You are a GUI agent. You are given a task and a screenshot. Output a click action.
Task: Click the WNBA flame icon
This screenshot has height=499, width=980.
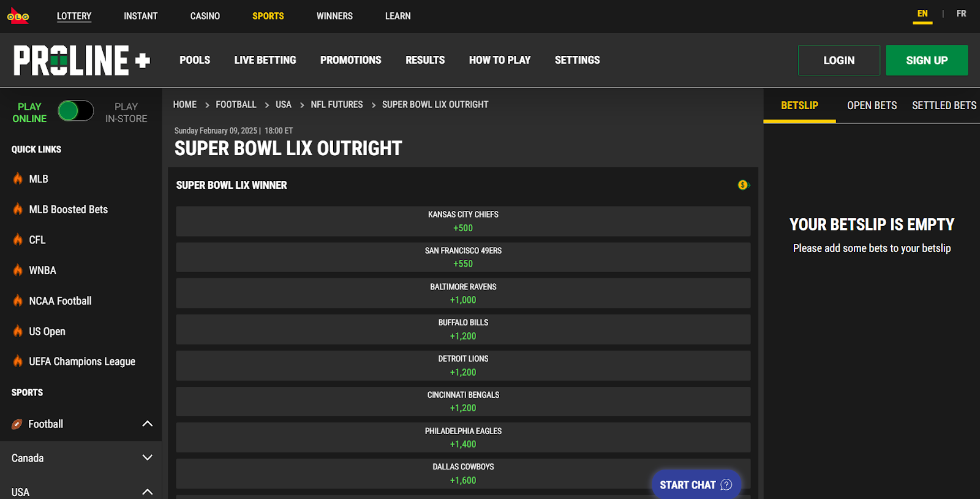18,270
